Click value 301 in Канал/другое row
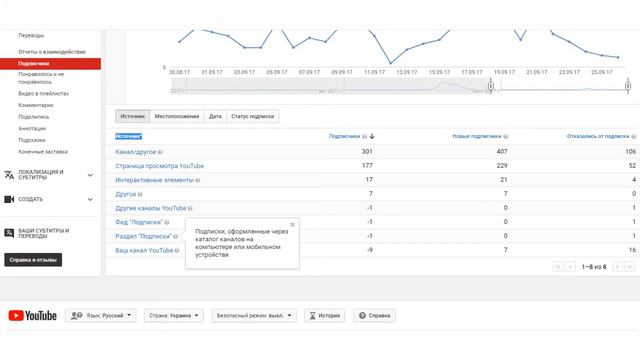The width and height of the screenshot is (640, 360). point(367,151)
